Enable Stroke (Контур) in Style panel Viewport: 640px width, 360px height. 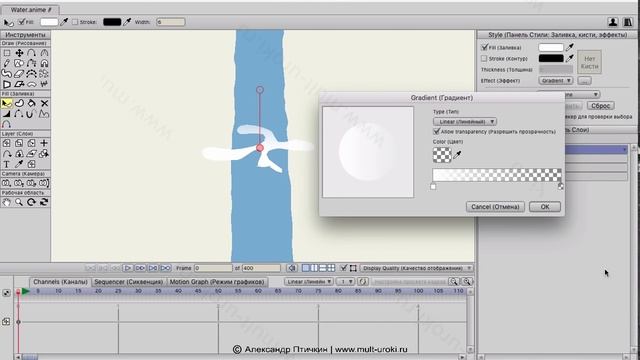coord(484,58)
